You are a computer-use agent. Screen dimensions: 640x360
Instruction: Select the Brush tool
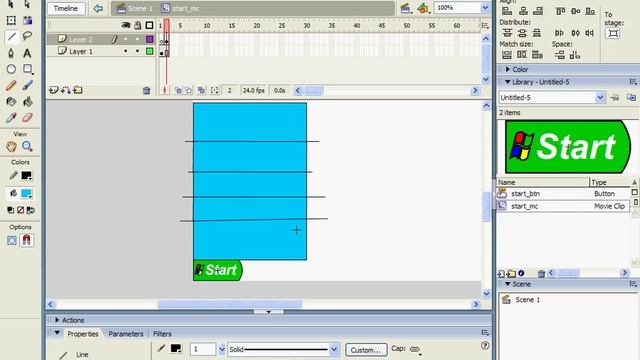click(x=27, y=85)
